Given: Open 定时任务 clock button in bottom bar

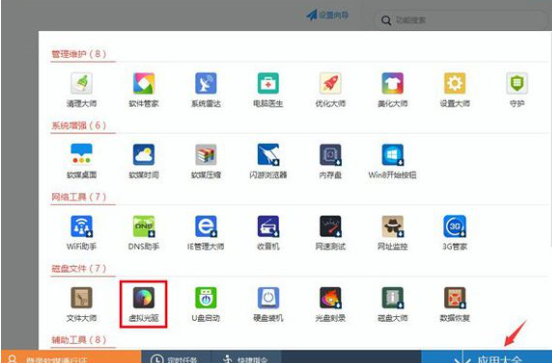Looking at the screenshot, I should point(176,357).
